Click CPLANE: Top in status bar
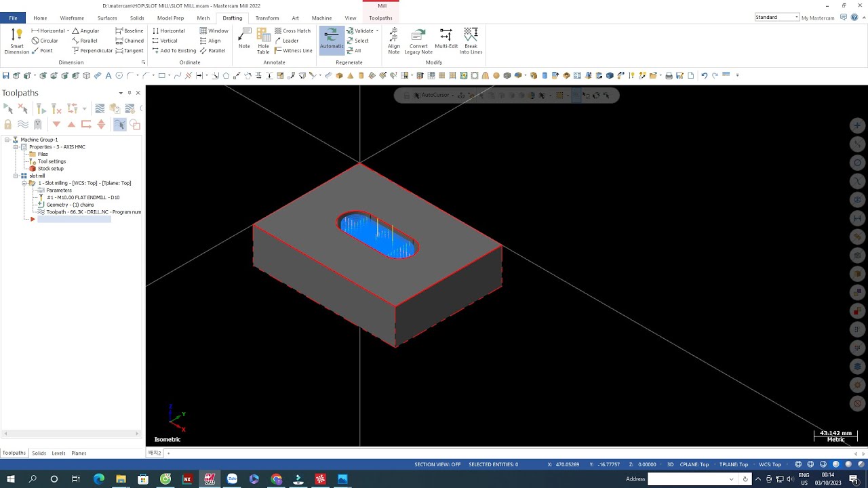Screen dimensions: 868x488 (694, 464)
